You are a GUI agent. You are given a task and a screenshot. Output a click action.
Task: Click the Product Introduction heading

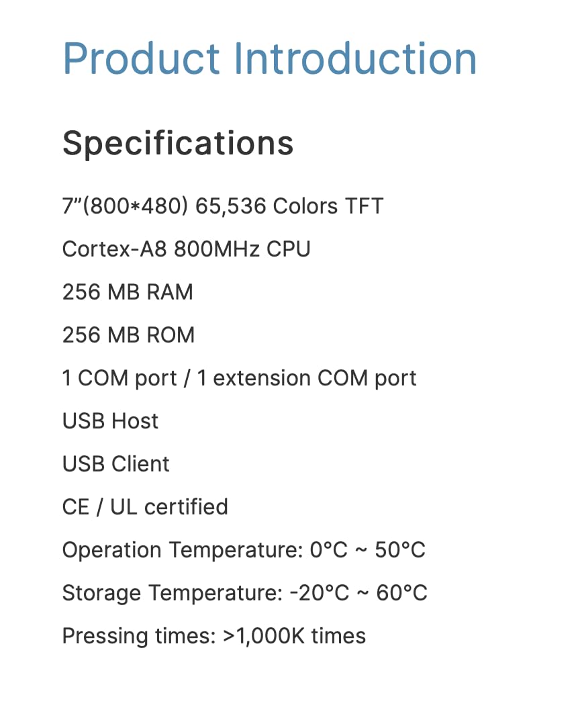tap(270, 58)
